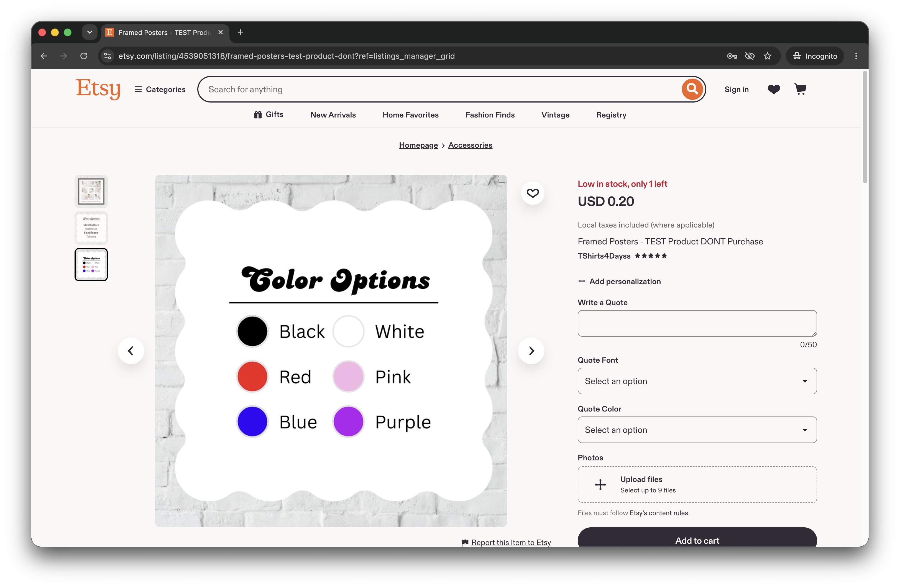Open the Categories hamburger menu
Viewport: 900px width, 588px height.
[160, 89]
